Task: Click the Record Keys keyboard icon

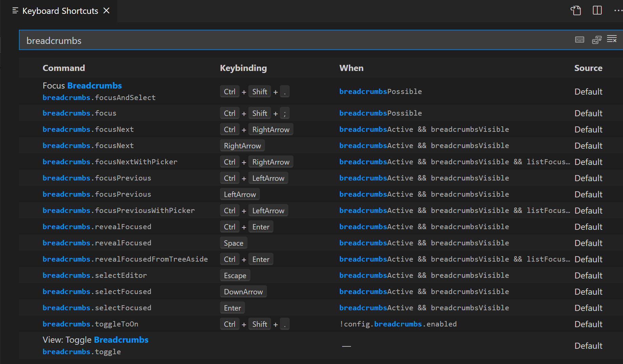Action: click(x=579, y=40)
